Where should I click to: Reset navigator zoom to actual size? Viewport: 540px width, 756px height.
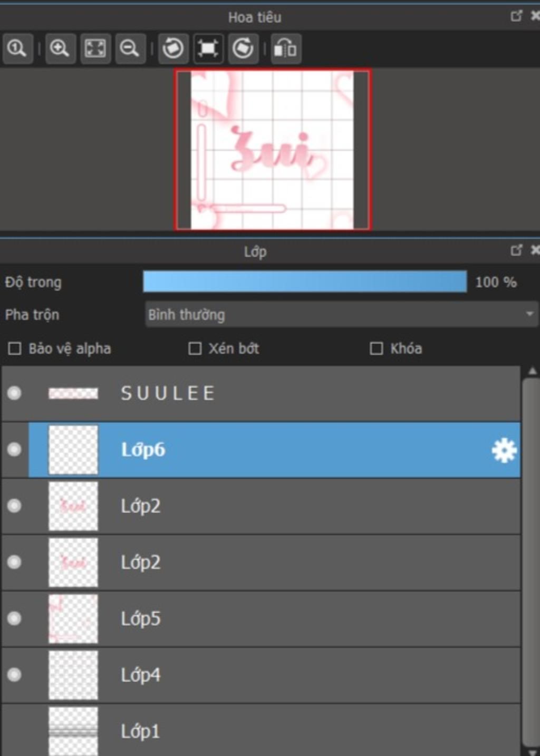click(x=17, y=49)
